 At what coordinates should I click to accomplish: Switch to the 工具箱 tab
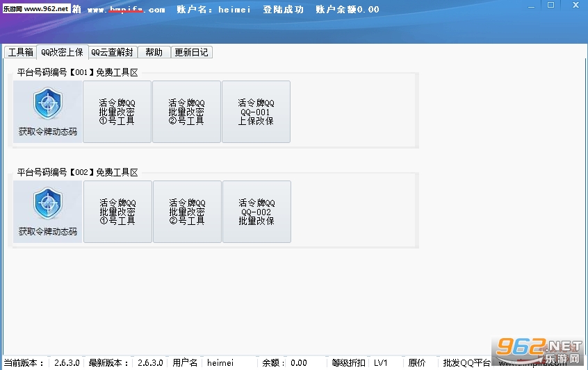pyautogui.click(x=20, y=52)
